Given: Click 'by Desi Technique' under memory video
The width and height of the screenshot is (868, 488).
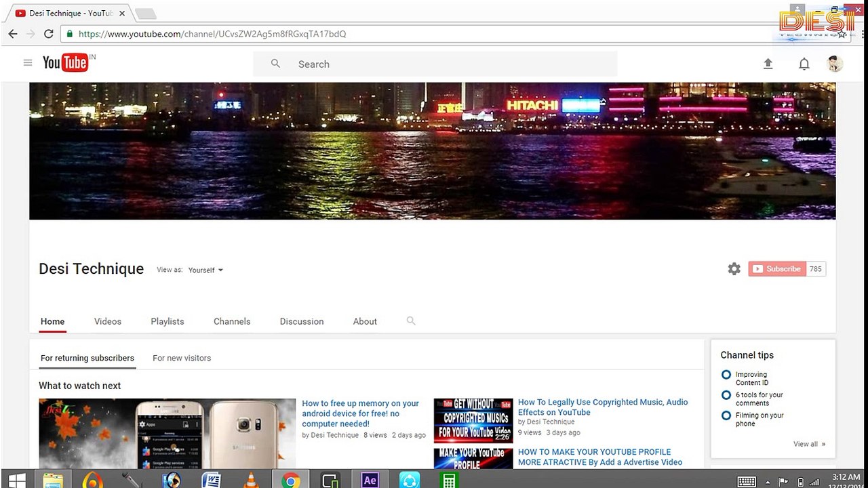Looking at the screenshot, I should [330, 435].
